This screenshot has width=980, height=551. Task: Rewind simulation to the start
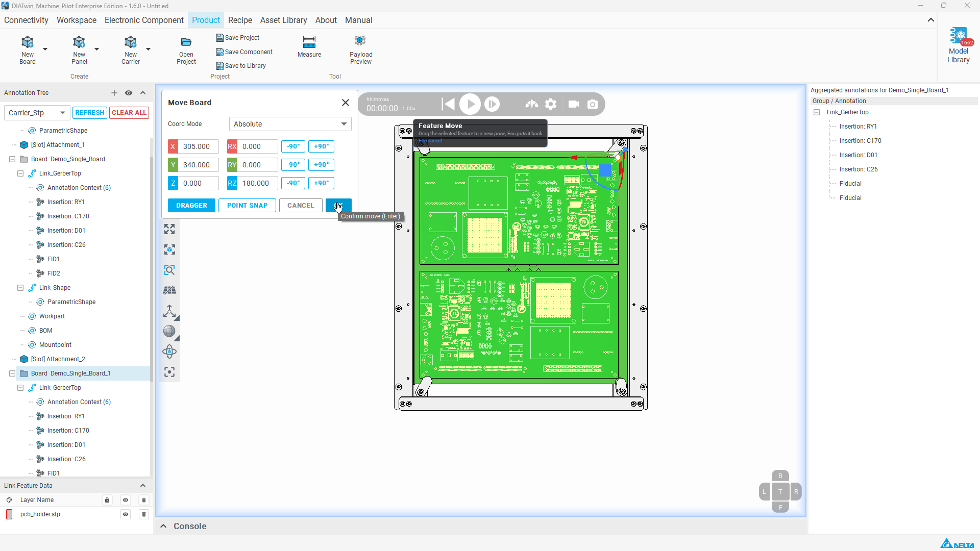[448, 104]
